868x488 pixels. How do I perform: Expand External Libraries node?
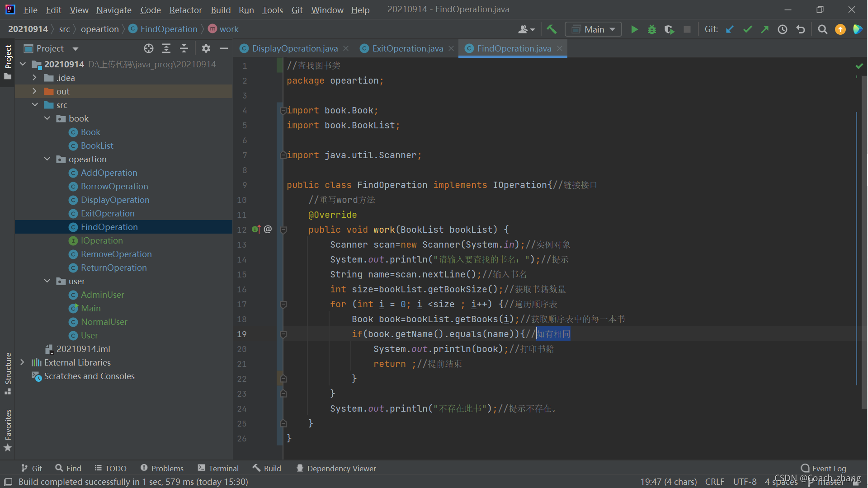[x=22, y=362]
